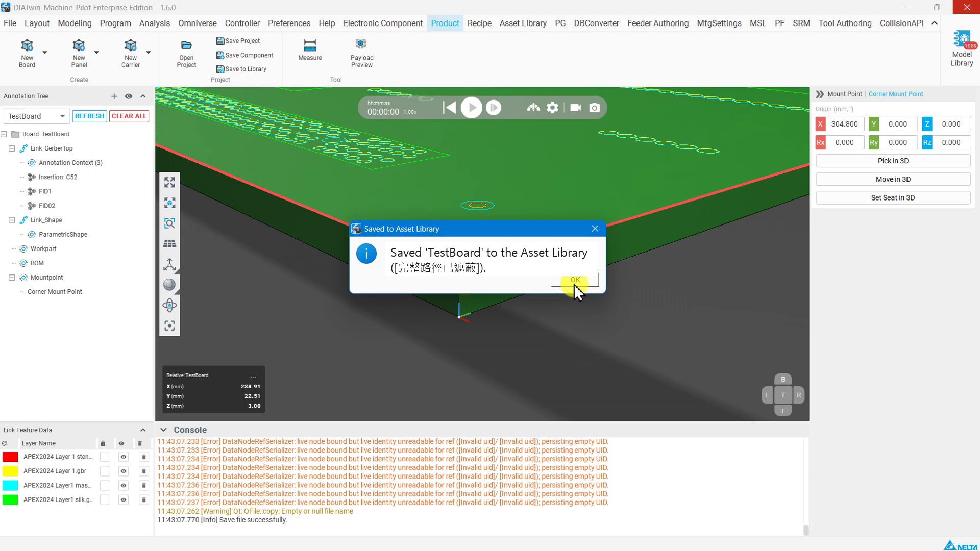Collapse the Link_Shape node
Viewport: 980px width, 551px height.
point(12,220)
